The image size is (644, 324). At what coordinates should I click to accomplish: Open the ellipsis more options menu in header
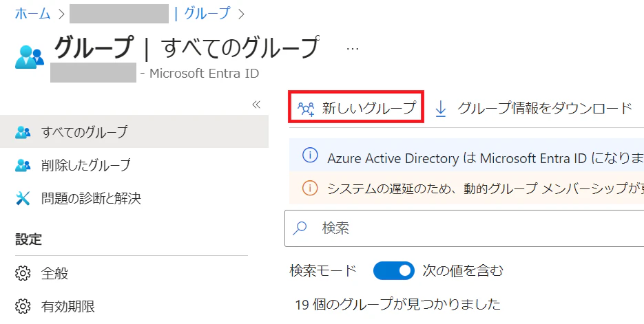click(x=353, y=49)
